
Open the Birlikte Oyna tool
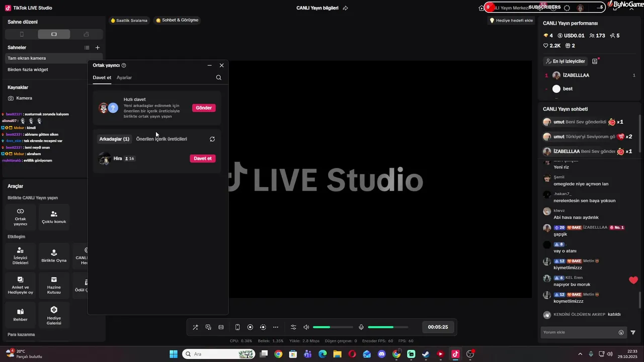click(x=54, y=256)
